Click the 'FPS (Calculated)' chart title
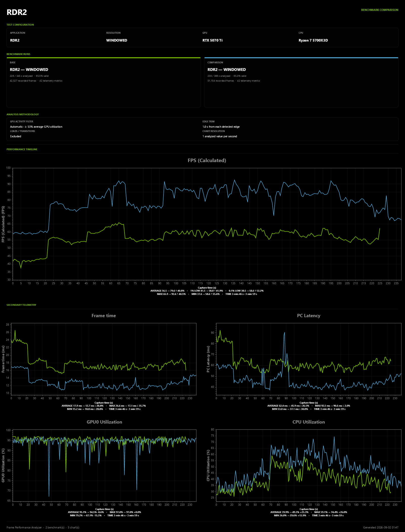This screenshot has height=532, width=405. (207, 160)
